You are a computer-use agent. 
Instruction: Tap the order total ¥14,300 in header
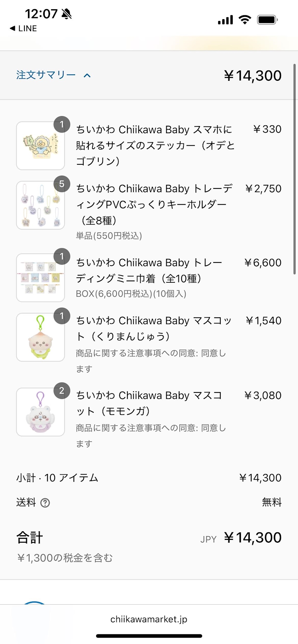pyautogui.click(x=253, y=75)
